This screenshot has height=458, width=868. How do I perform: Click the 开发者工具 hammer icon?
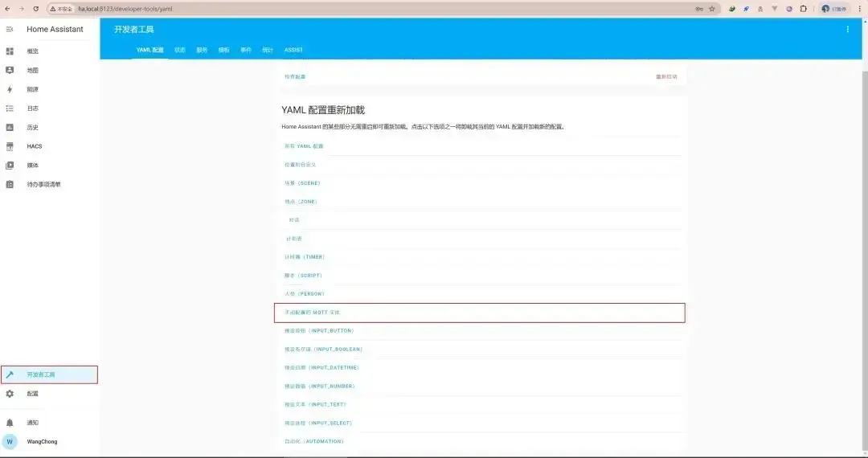pos(10,374)
